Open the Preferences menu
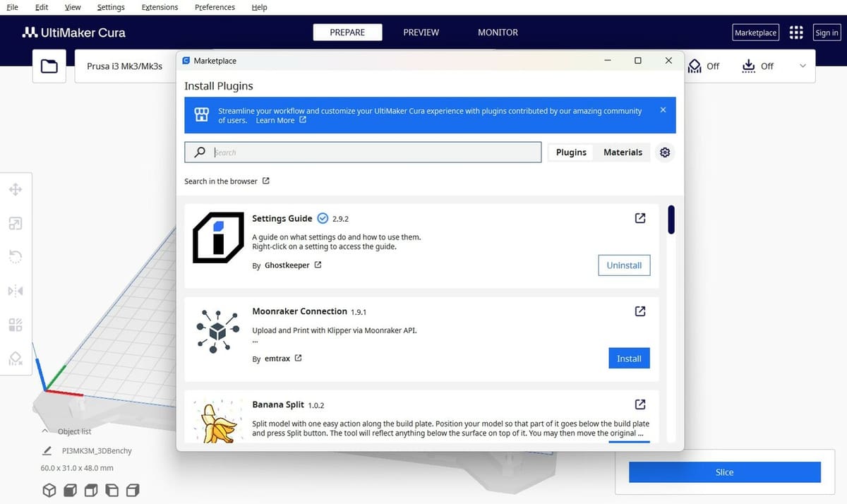The image size is (847, 504). pyautogui.click(x=215, y=7)
